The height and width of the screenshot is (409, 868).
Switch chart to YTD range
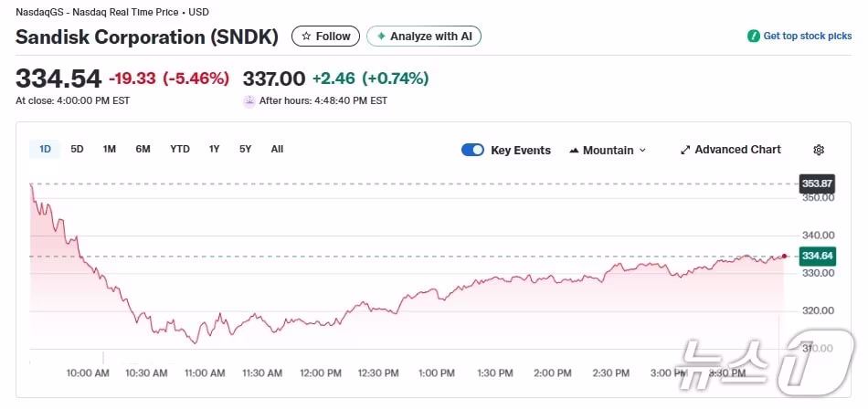tap(180, 149)
